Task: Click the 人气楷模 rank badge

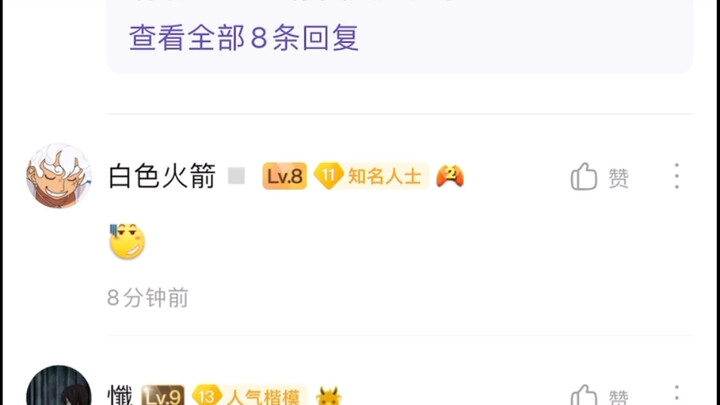Action: tap(250, 395)
